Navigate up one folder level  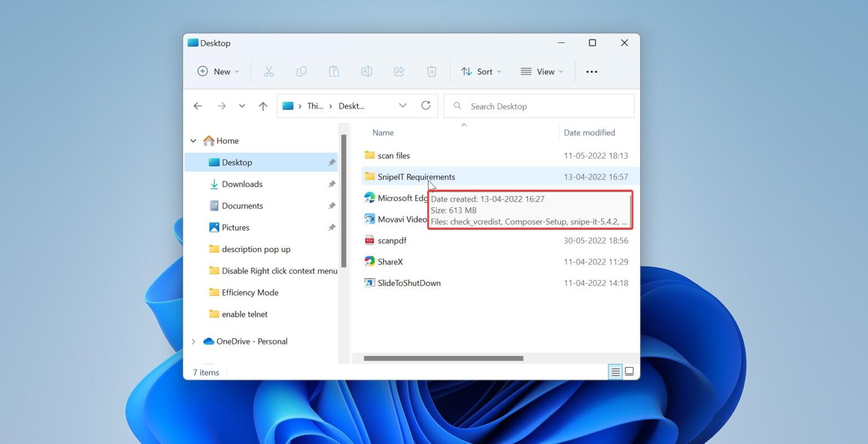(263, 106)
